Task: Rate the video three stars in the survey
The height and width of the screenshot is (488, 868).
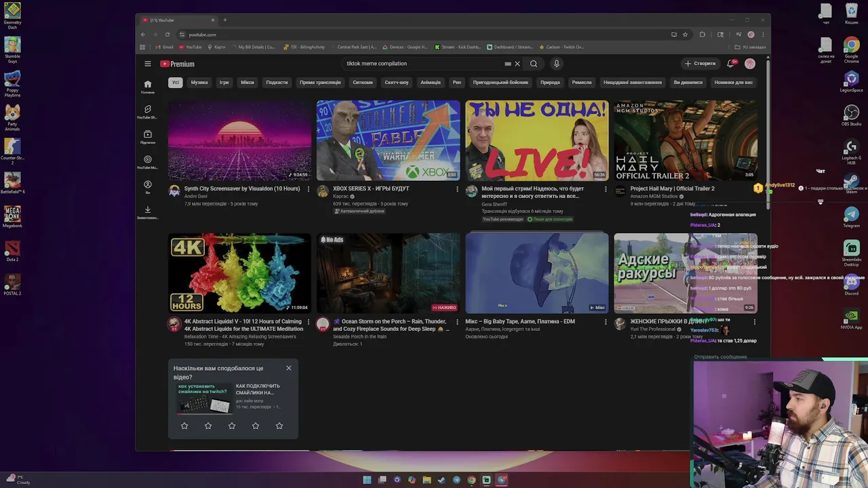Action: coord(232,426)
